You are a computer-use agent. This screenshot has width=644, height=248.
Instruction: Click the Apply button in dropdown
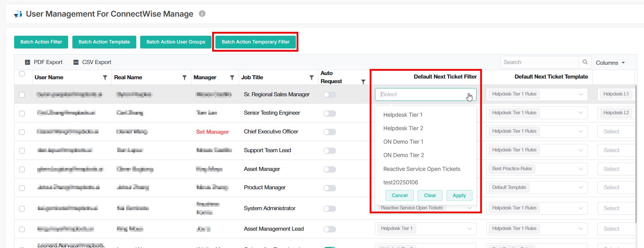tap(459, 195)
